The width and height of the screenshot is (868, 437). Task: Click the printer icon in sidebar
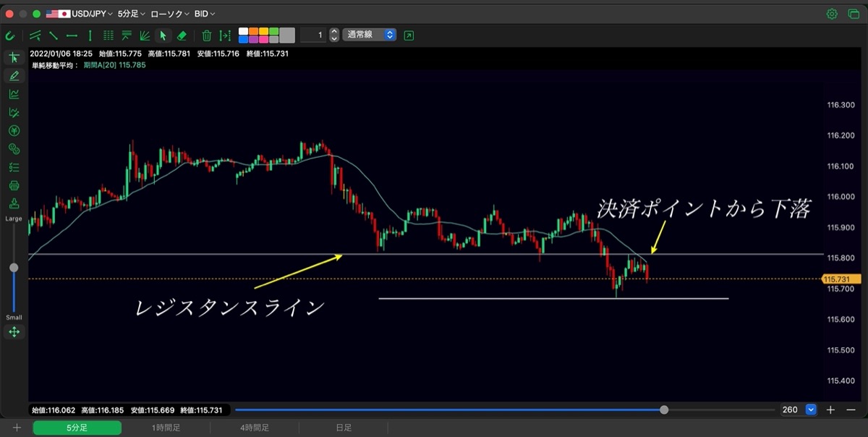tap(14, 185)
